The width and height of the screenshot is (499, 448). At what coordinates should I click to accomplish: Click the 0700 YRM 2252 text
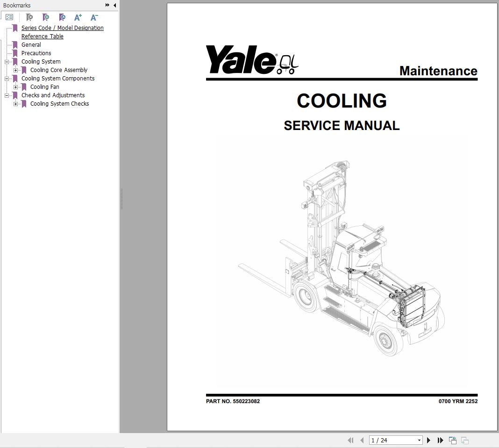pos(458,401)
